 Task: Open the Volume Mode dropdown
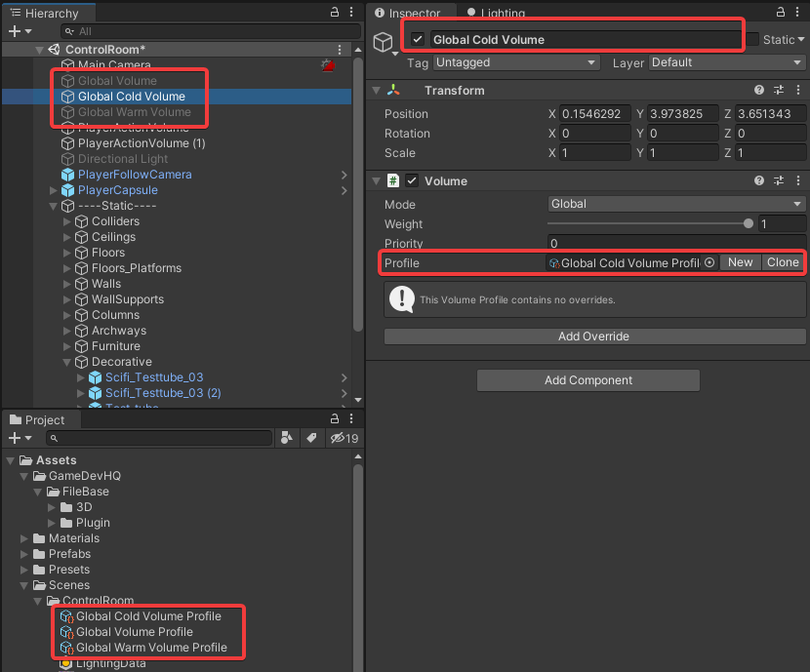pos(676,205)
